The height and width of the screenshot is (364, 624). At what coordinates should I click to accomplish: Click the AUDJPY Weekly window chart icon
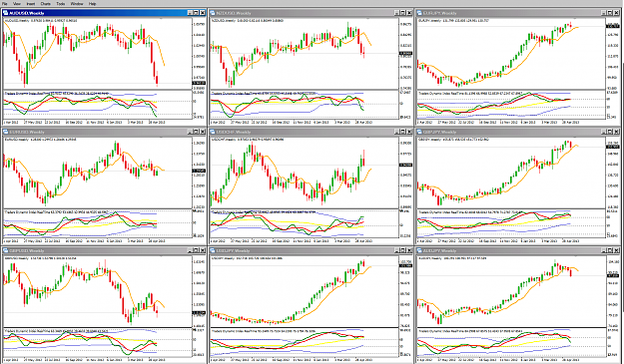[419, 250]
